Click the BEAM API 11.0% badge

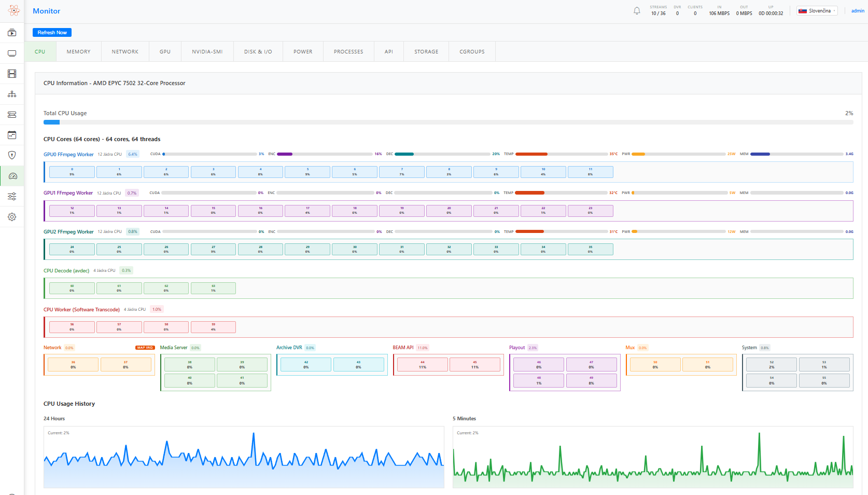(423, 348)
